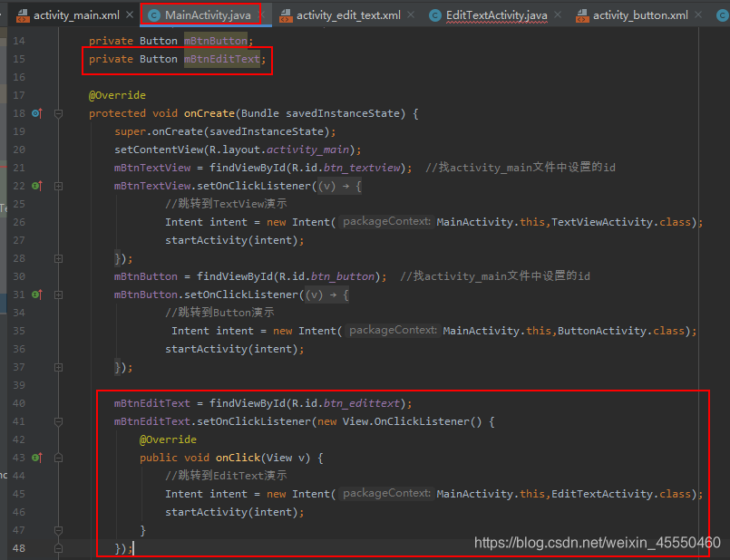Collapse the OnClickListener block at line 41
This screenshot has height=560, width=730.
(57, 420)
